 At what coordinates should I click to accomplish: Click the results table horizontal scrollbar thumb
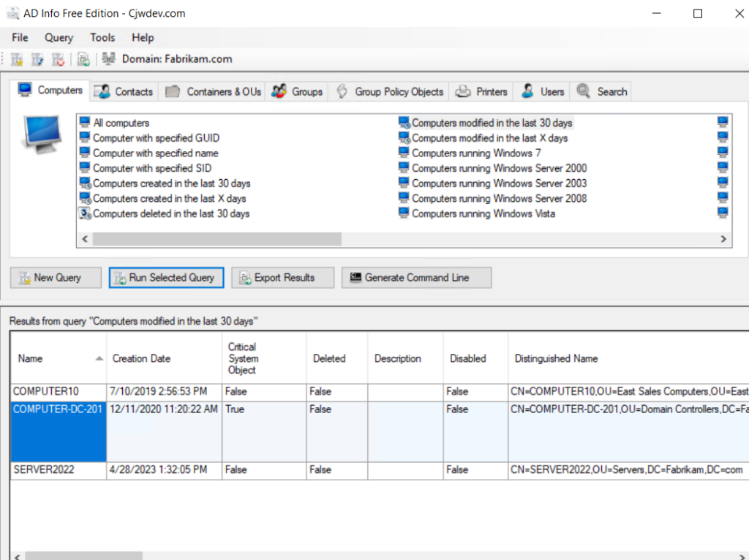(83, 556)
